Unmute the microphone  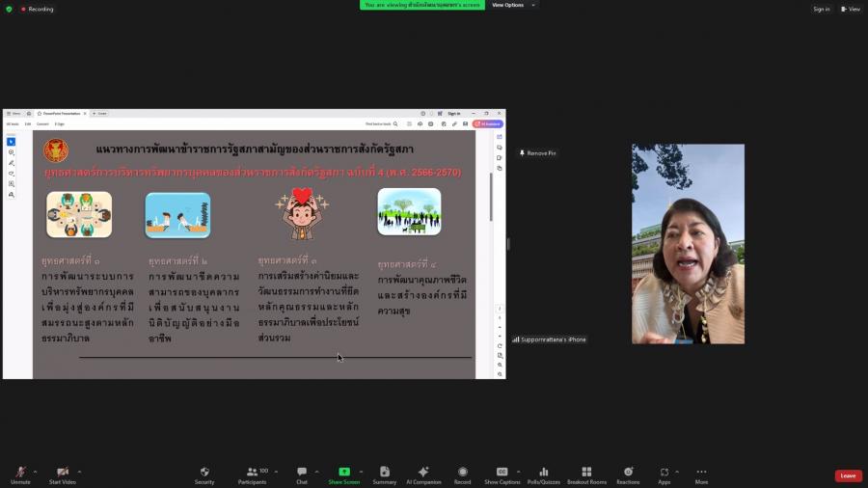pos(20,474)
